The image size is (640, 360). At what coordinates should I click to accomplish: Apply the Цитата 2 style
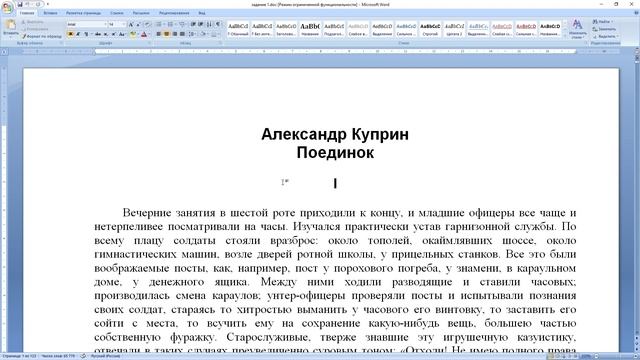point(454,29)
